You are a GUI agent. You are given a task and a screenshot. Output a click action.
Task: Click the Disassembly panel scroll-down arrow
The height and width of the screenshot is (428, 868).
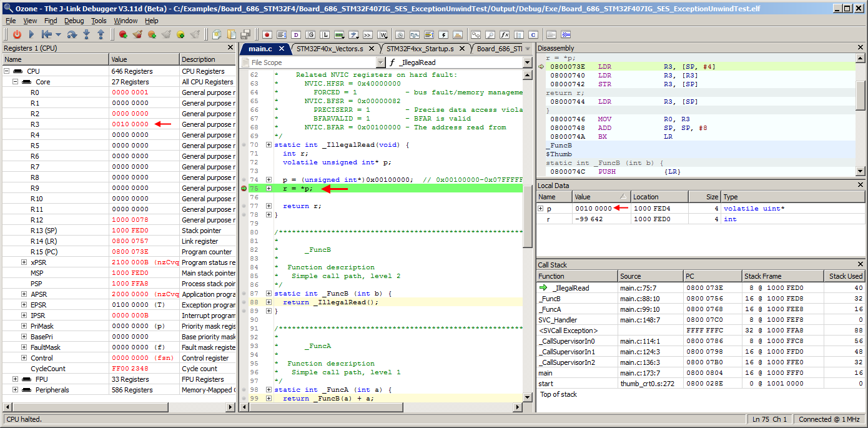pyautogui.click(x=860, y=171)
